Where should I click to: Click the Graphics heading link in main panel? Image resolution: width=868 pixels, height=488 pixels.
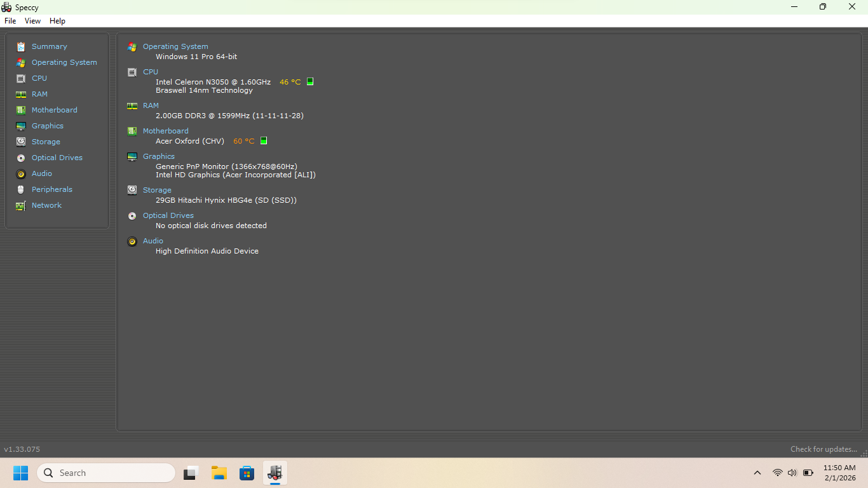coord(159,156)
